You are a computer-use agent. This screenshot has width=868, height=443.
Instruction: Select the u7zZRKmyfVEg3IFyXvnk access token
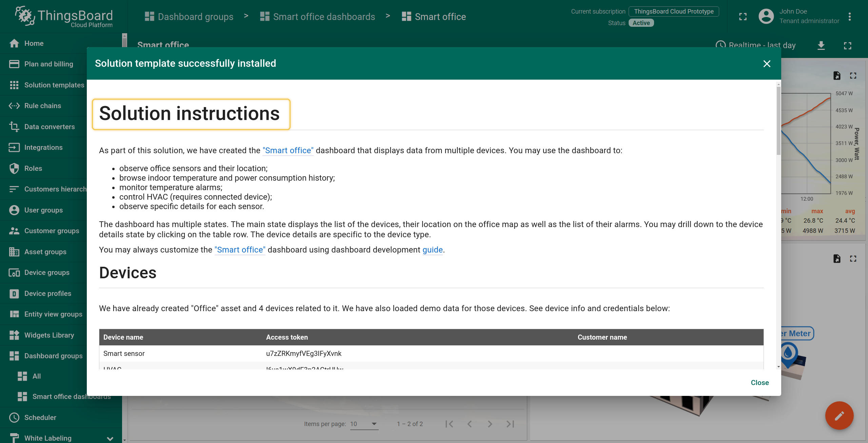(x=304, y=354)
